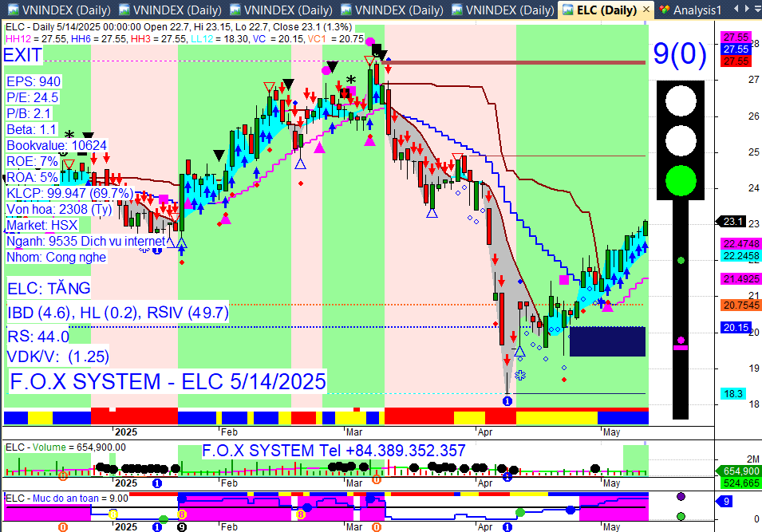Click the orange 20.7545 axis label
The image size is (762, 532).
click(740, 305)
